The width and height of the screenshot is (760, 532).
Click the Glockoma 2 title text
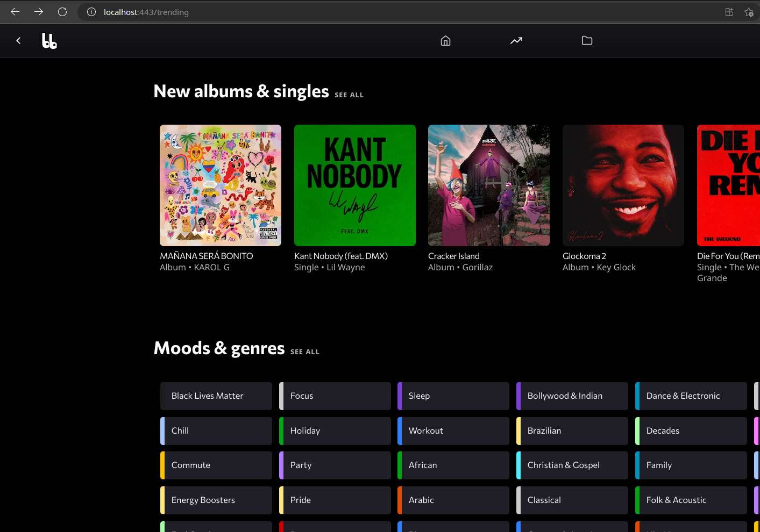(x=585, y=256)
